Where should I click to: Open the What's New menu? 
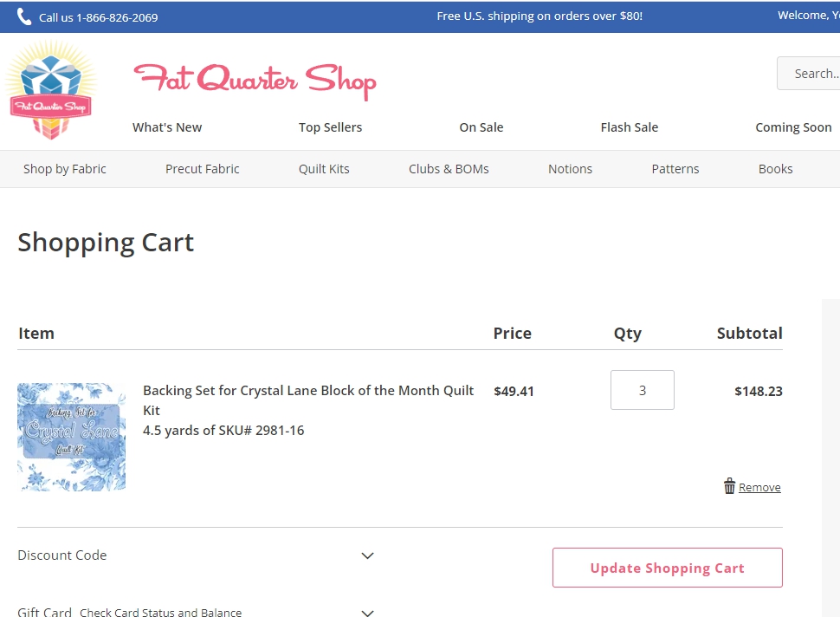pos(167,127)
